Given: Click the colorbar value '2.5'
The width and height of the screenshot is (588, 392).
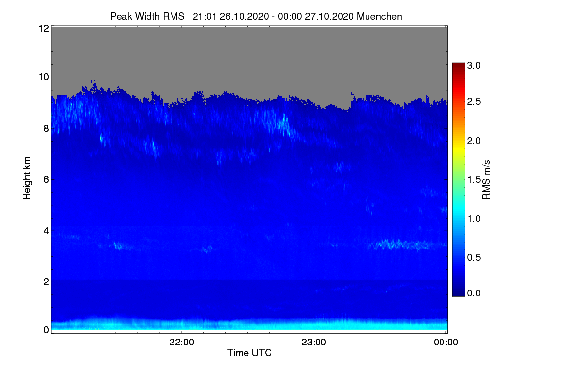Looking at the screenshot, I should (473, 101).
